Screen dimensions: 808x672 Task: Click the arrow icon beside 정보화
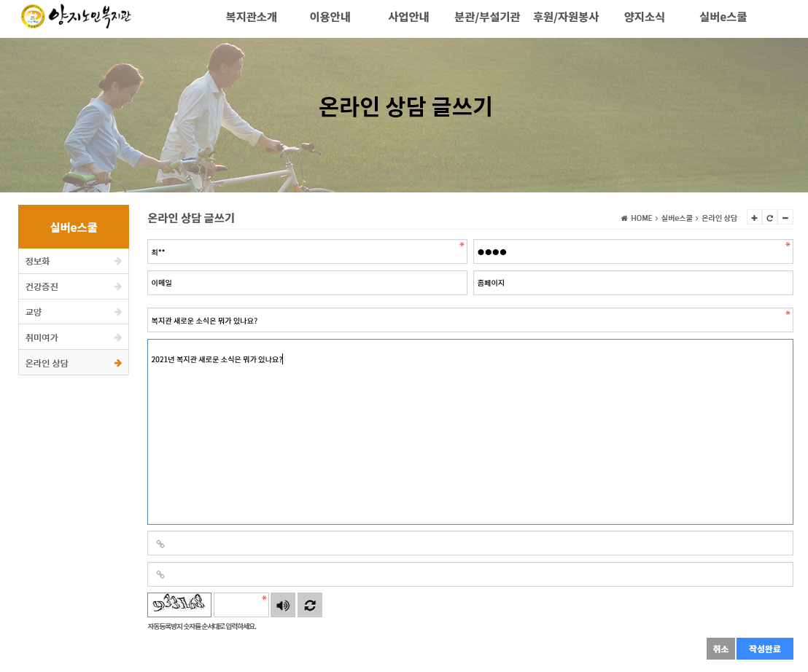click(118, 261)
